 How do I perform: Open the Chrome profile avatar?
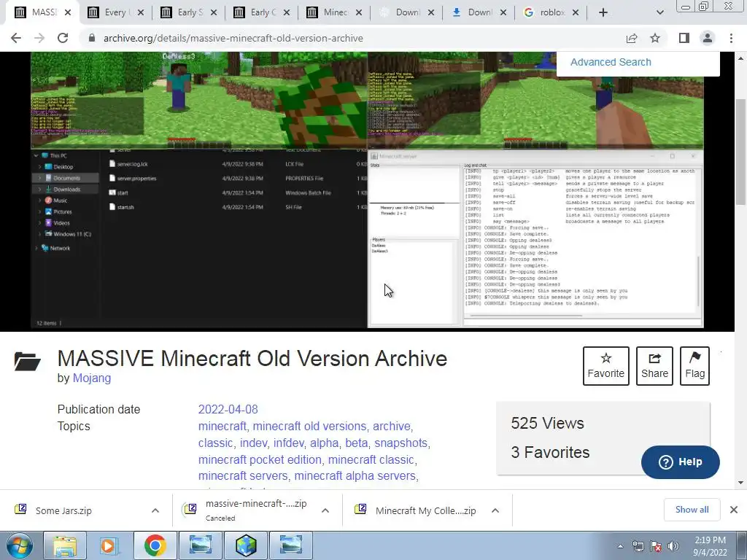tap(708, 38)
